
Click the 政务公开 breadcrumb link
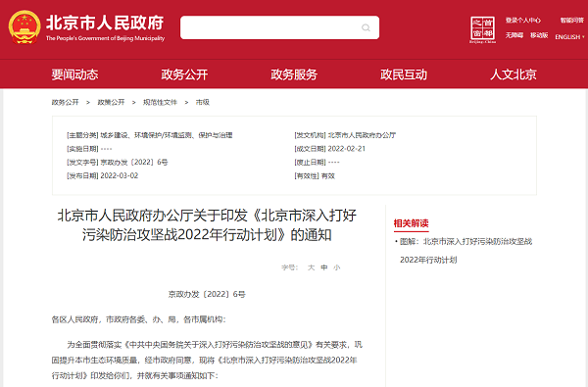[x=66, y=102]
